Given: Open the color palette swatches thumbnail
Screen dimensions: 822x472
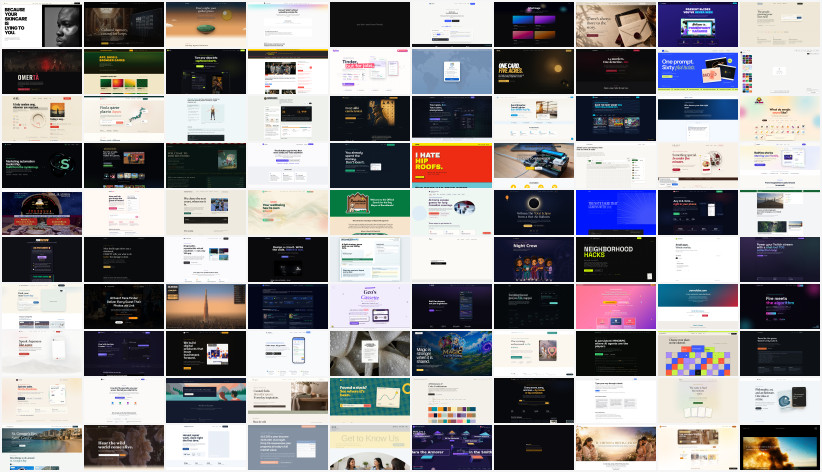Looking at the screenshot, I should [x=452, y=401].
